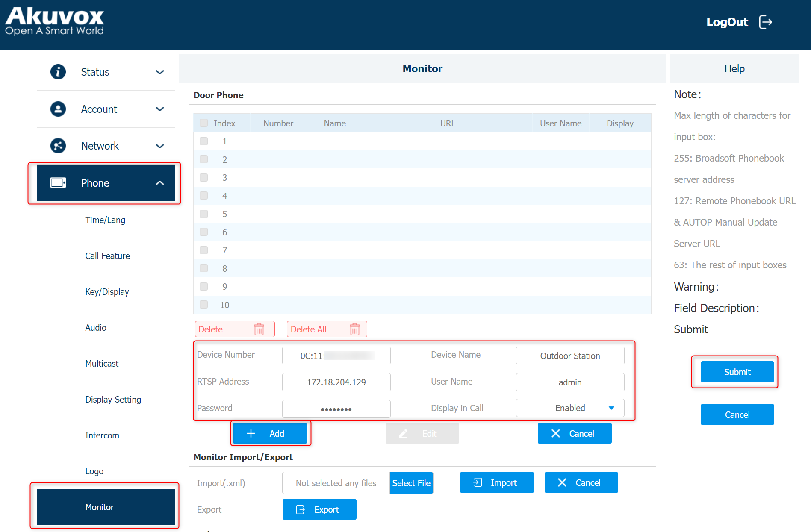The width and height of the screenshot is (811, 532).
Task: Click the Status info icon in sidebar
Action: coord(58,72)
